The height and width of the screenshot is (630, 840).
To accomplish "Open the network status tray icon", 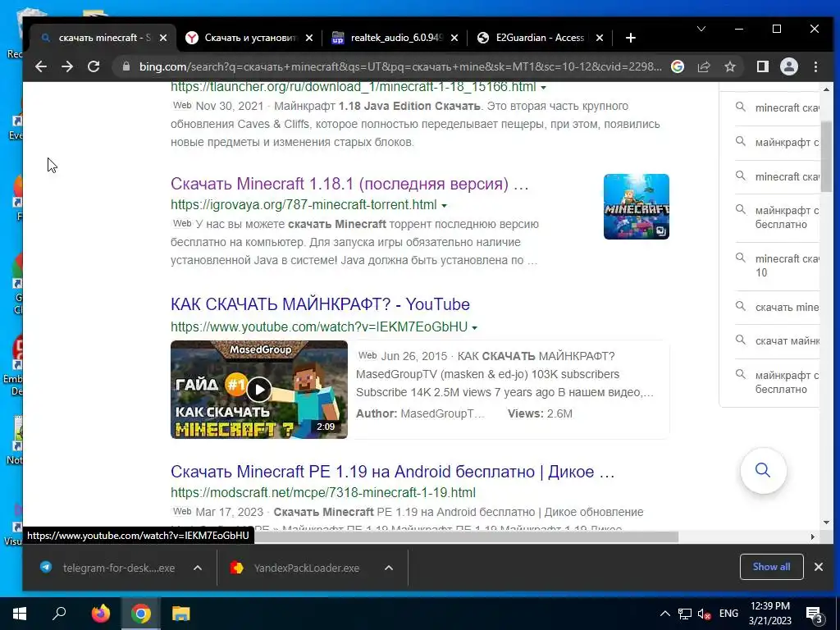I will point(685,614).
